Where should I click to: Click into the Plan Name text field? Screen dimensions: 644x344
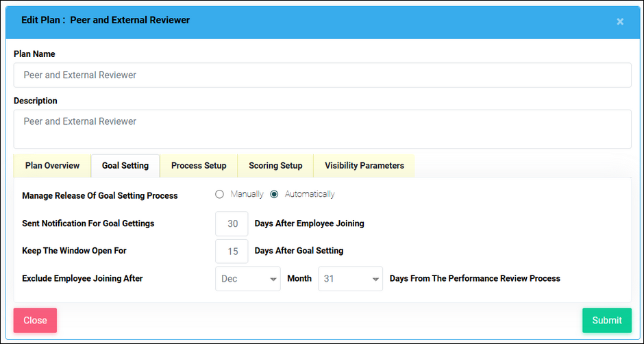(322, 75)
